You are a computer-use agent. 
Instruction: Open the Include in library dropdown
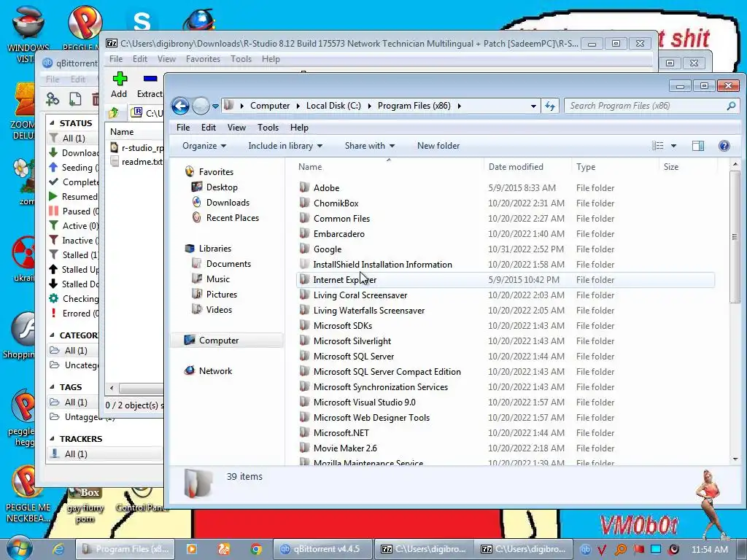point(285,146)
